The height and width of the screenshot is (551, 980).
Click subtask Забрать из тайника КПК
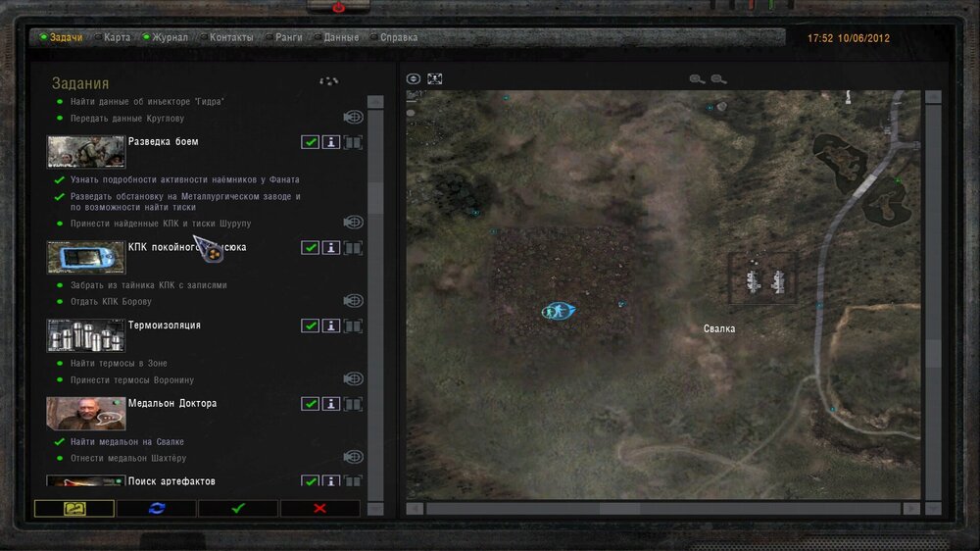pos(149,285)
